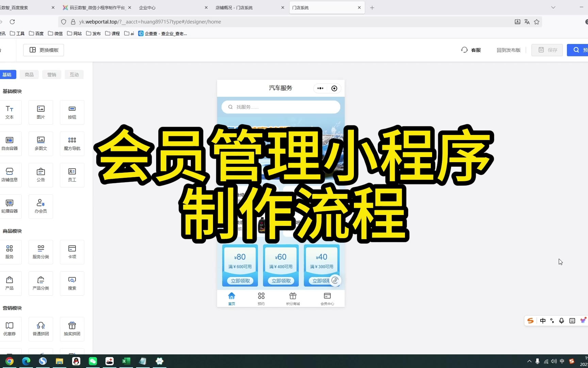This screenshot has height=368, width=588.
Task: Choose the 办会员 membership module
Action: point(41,206)
